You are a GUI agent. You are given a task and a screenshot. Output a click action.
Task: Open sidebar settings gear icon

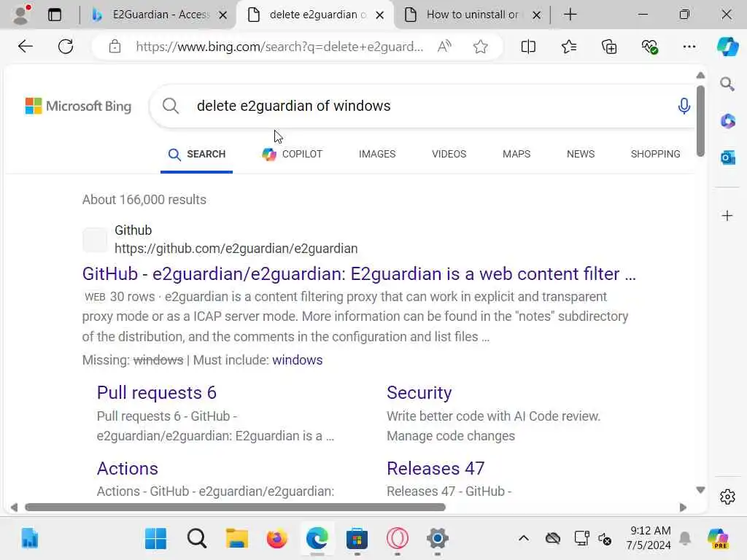(x=727, y=497)
